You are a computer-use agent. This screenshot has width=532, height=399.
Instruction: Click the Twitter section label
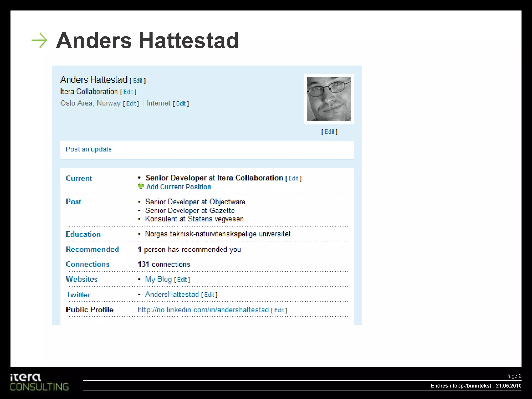click(78, 295)
